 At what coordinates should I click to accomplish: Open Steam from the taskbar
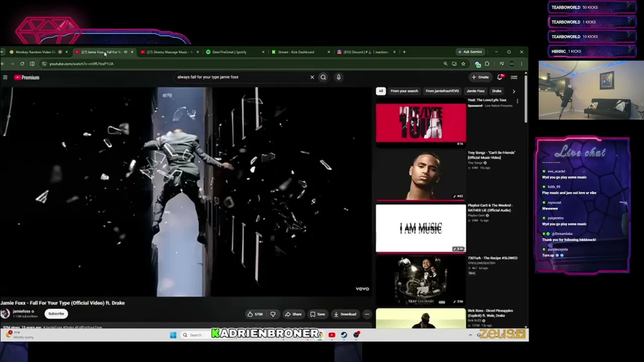click(x=344, y=335)
